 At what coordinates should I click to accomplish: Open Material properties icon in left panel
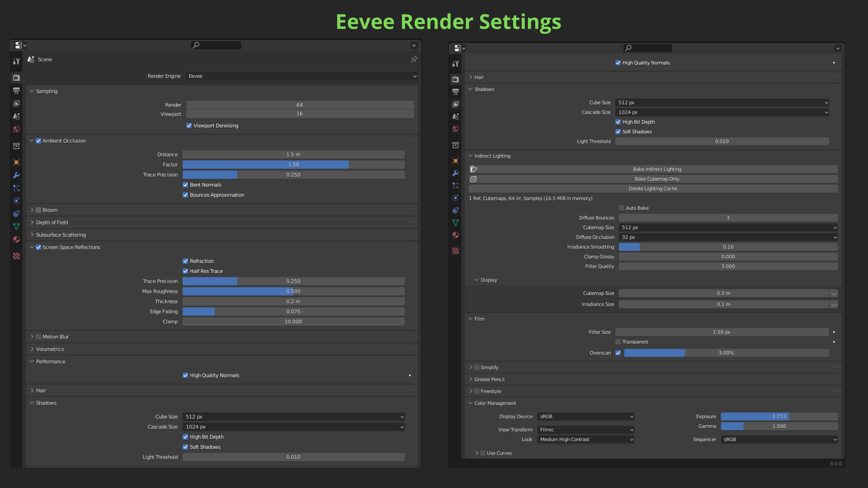tap(16, 239)
